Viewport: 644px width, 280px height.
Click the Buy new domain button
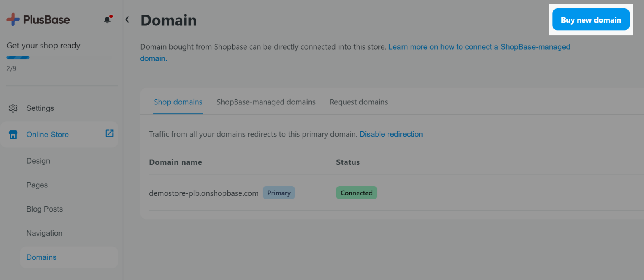[x=590, y=20]
